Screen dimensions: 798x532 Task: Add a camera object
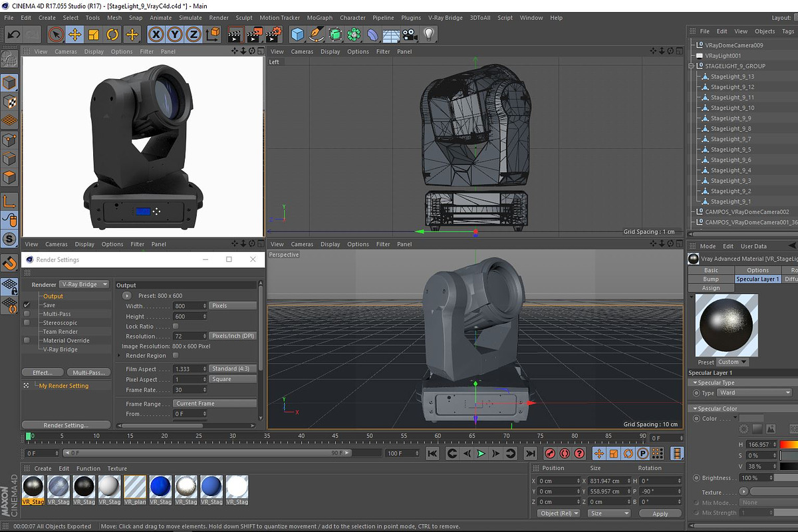pyautogui.click(x=410, y=35)
